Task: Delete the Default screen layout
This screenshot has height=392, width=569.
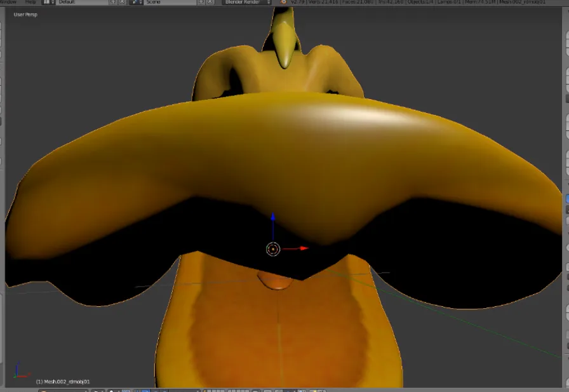Action: [x=123, y=2]
